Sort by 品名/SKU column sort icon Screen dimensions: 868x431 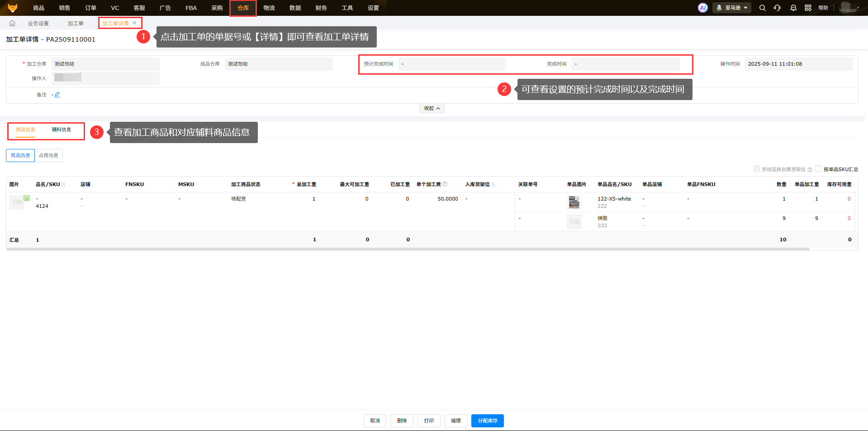[64, 185]
